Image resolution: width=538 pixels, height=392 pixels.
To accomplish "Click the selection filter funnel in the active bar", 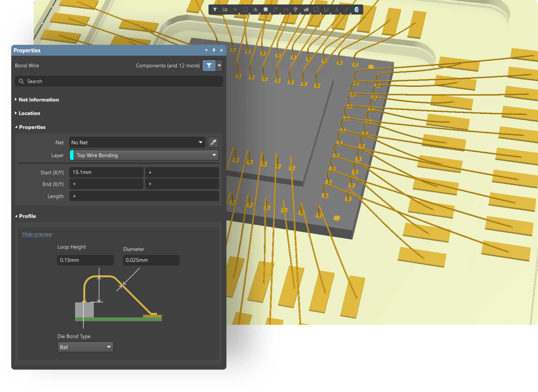I will point(215,10).
